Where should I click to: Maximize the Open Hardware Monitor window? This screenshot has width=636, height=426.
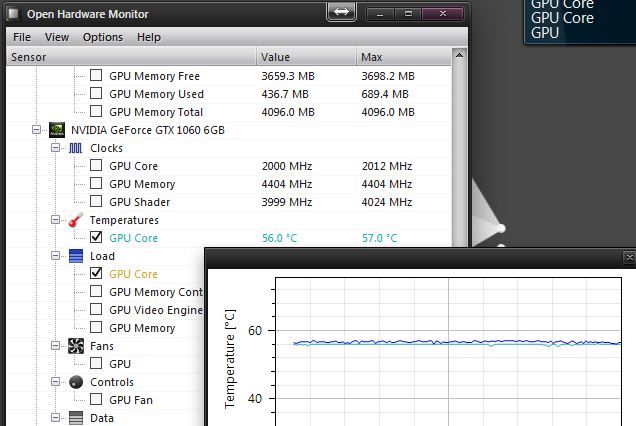point(408,14)
